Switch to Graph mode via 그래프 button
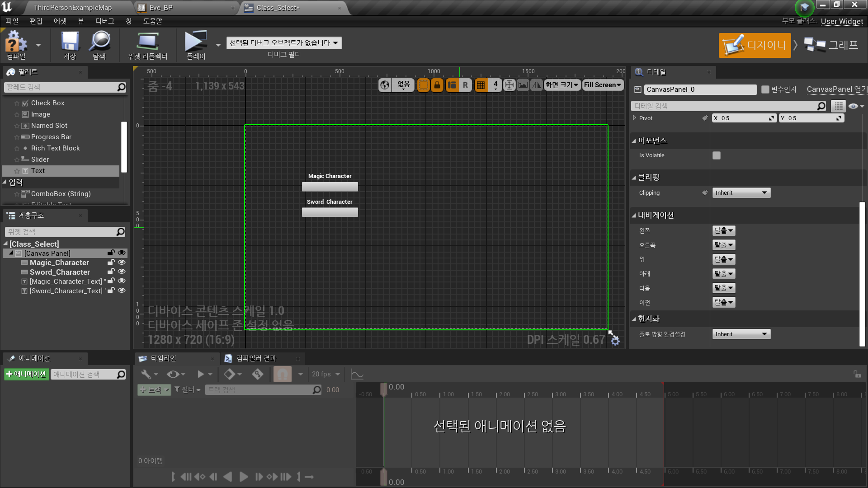The image size is (868, 488). coord(832,45)
